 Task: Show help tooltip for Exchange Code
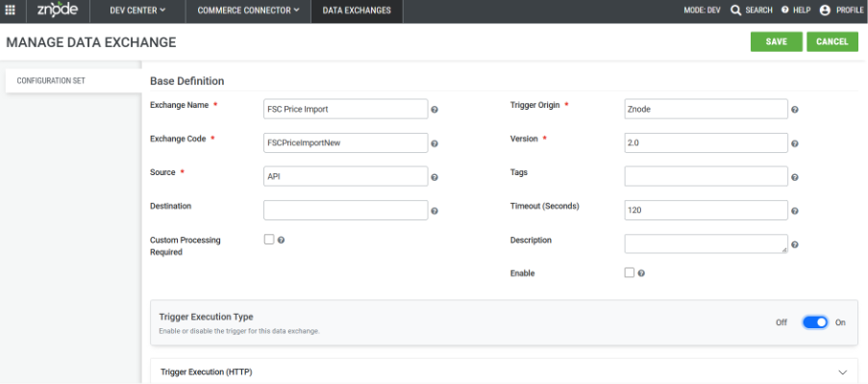click(434, 143)
